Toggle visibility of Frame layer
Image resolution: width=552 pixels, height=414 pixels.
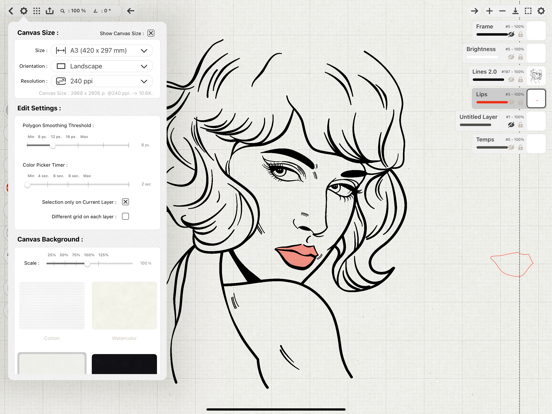point(511,34)
